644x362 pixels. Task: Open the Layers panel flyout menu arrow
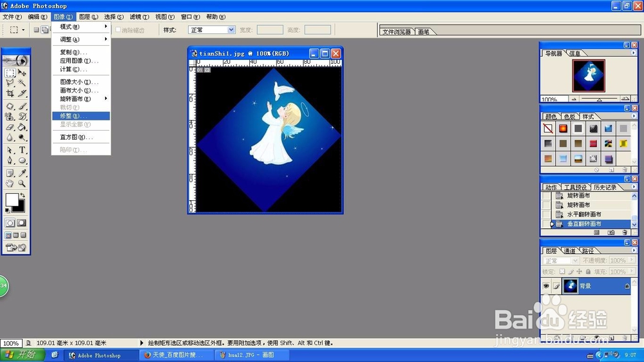point(633,250)
